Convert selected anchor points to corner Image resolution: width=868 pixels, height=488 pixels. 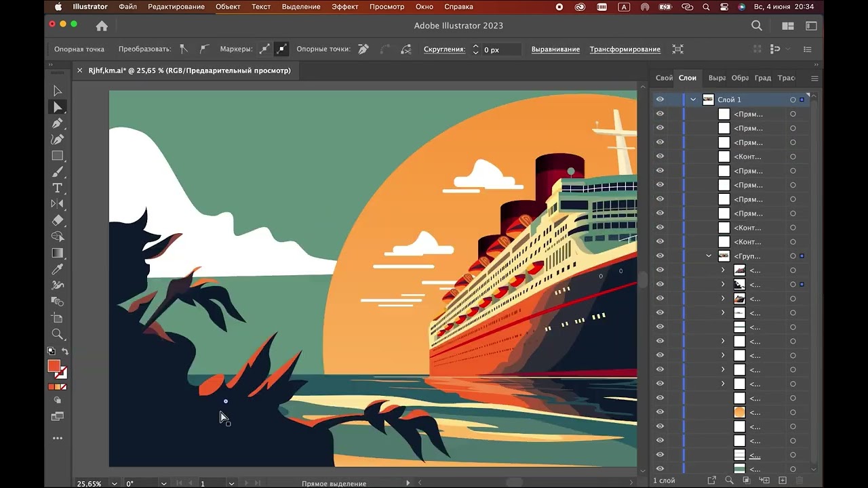pyautogui.click(x=184, y=49)
